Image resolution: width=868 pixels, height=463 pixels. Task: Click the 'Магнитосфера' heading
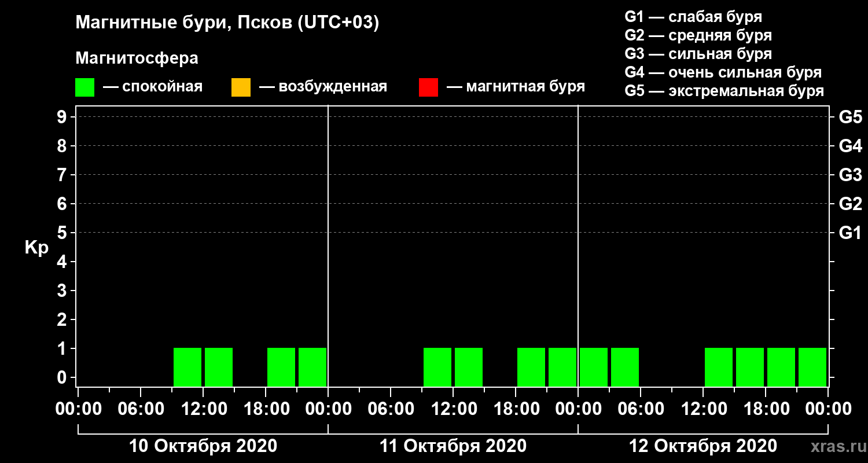click(137, 58)
